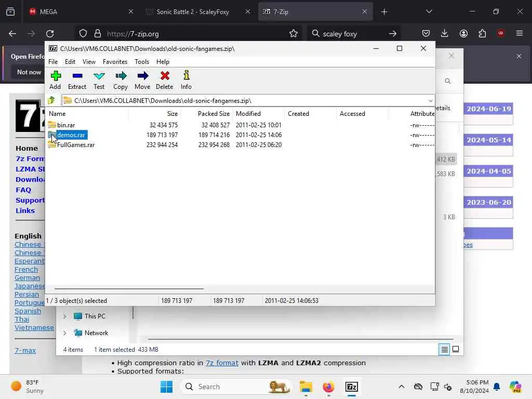Open the View menu in 7-Zip
Viewport: 532px width, 399px height.
(x=89, y=62)
